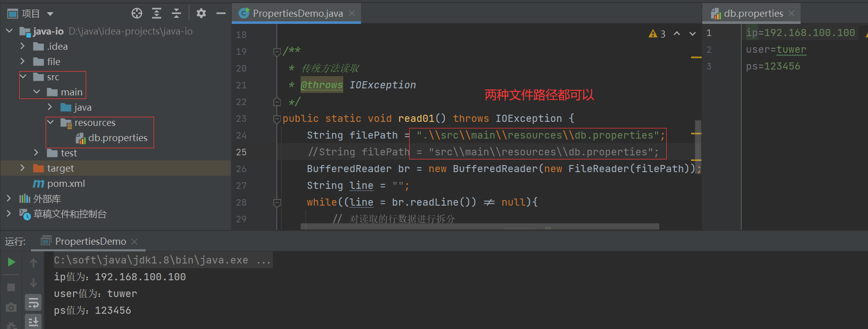This screenshot has height=329, width=868.
Task: Click the warning indicator showing 3 problems
Action: click(657, 34)
